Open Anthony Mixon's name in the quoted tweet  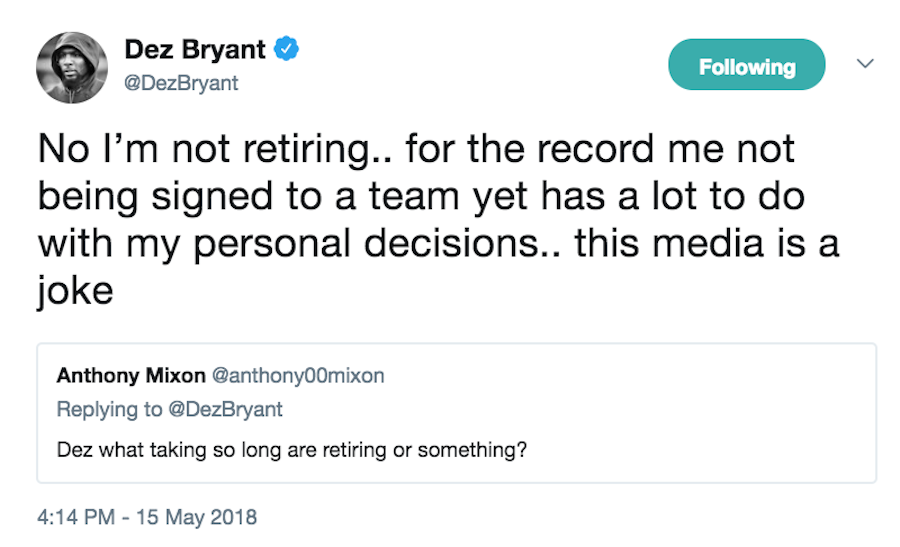[x=127, y=376]
